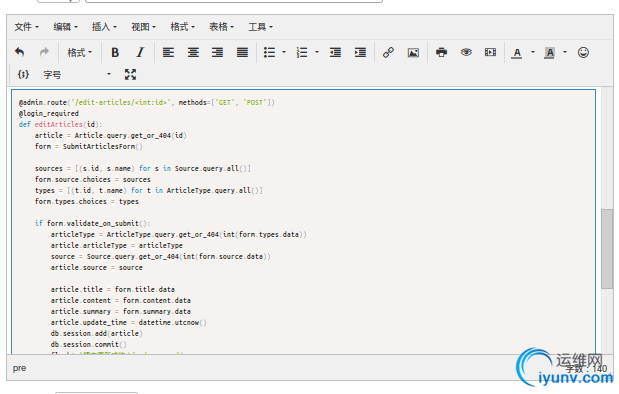Insert a numbered list
The image size is (619, 394).
pyautogui.click(x=302, y=53)
